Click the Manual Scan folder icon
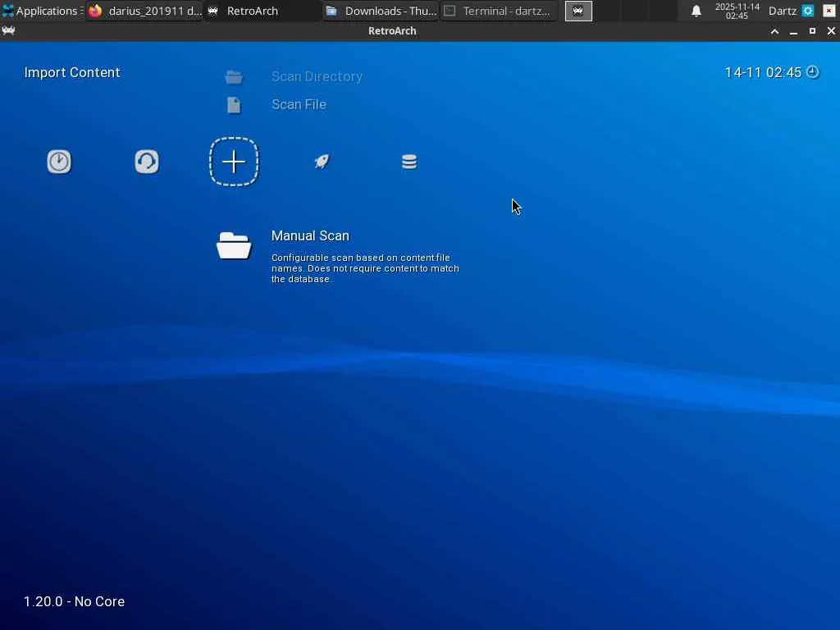The width and height of the screenshot is (840, 630). tap(234, 246)
